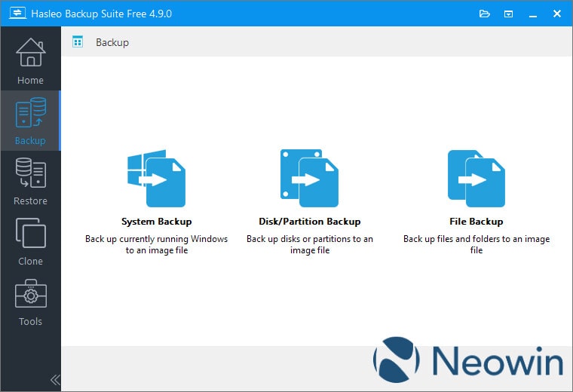Image resolution: width=573 pixels, height=392 pixels.
Task: Click the 'Clone' sidebar label
Action: 30,262
